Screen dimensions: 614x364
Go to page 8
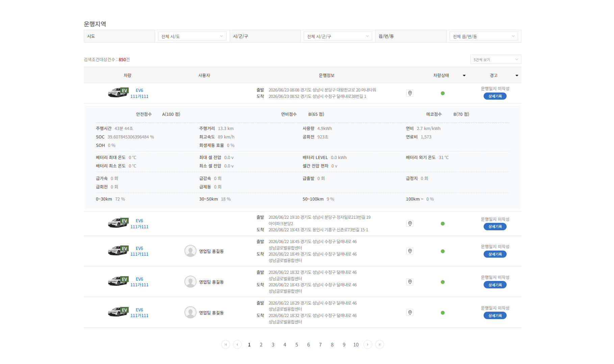pos(332,345)
